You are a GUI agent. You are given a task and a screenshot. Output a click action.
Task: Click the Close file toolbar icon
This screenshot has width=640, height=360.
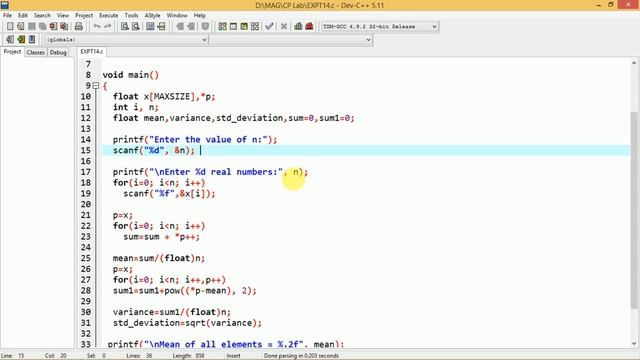[53, 27]
